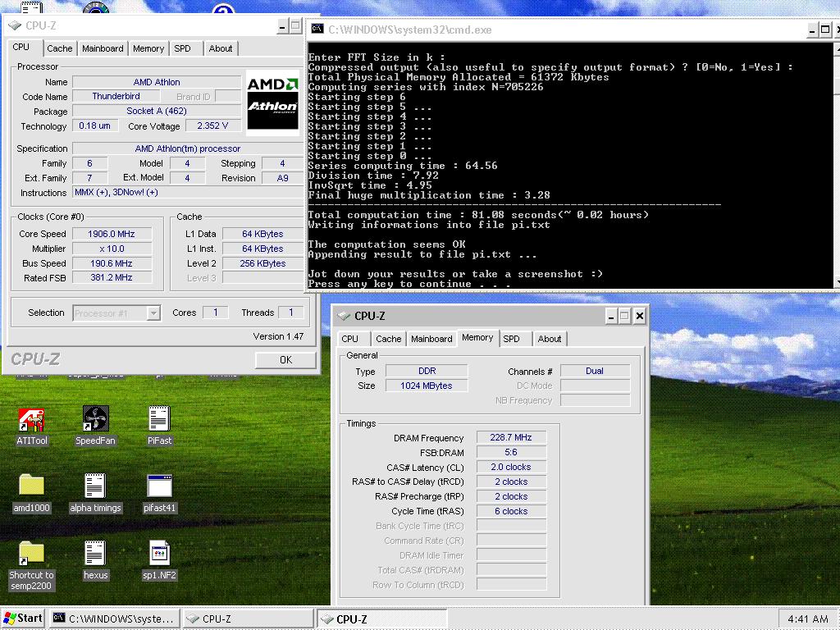The height and width of the screenshot is (630, 840).
Task: Click Technology value 0.18 um
Action: (95, 126)
